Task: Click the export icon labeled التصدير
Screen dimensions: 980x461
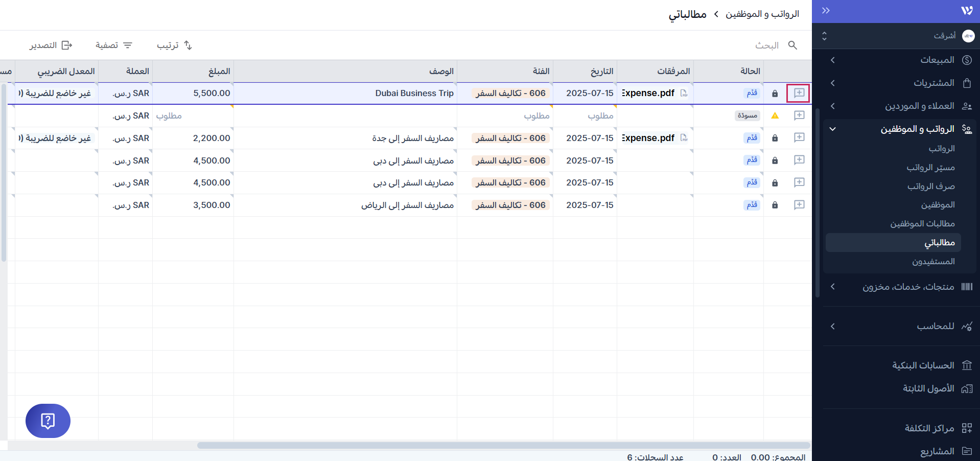Action: tap(66, 45)
